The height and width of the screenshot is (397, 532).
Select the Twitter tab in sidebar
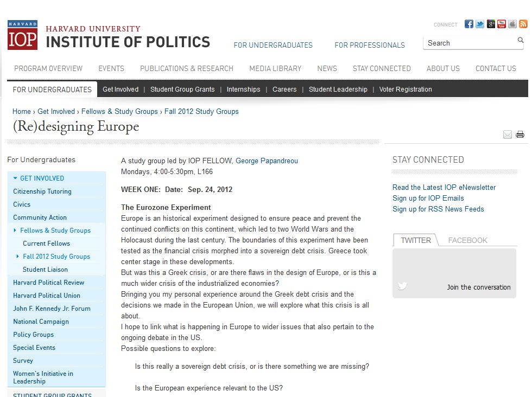click(x=416, y=240)
